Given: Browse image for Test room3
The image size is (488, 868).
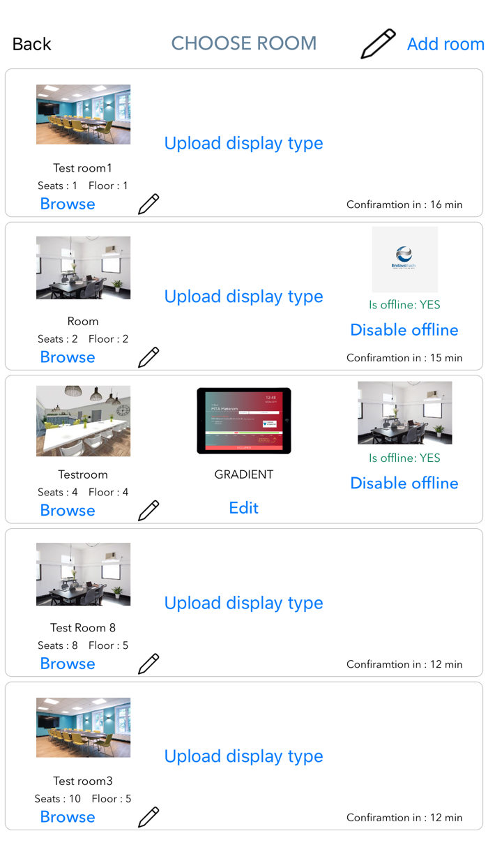Looking at the screenshot, I should [68, 817].
